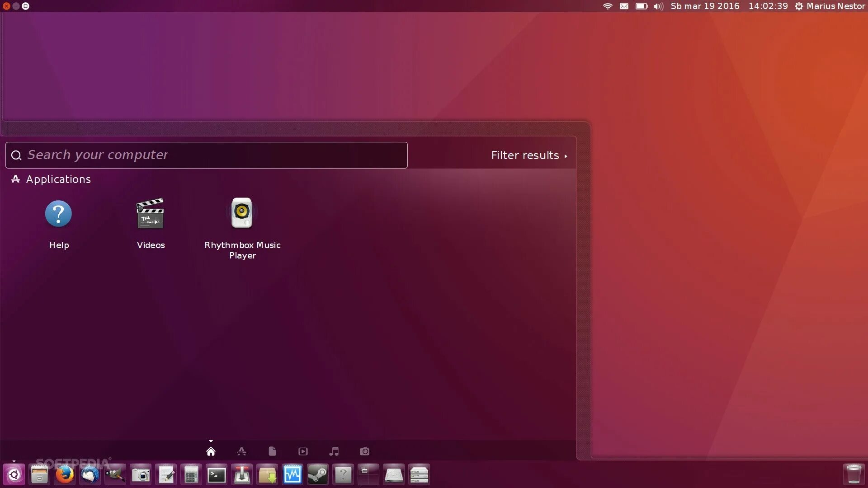
Task: Open the workspace switcher icon
Action: [368, 474]
